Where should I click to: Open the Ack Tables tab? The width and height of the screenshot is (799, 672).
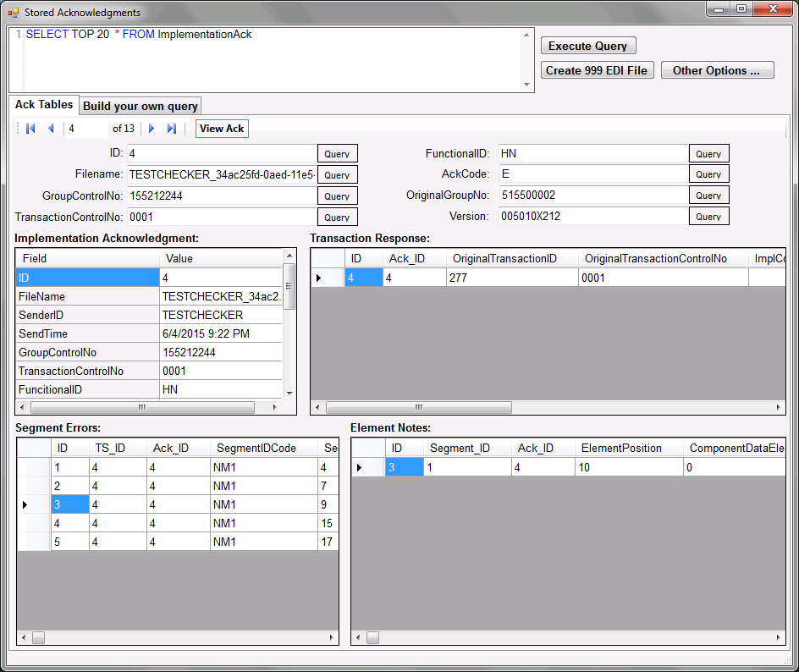click(44, 105)
